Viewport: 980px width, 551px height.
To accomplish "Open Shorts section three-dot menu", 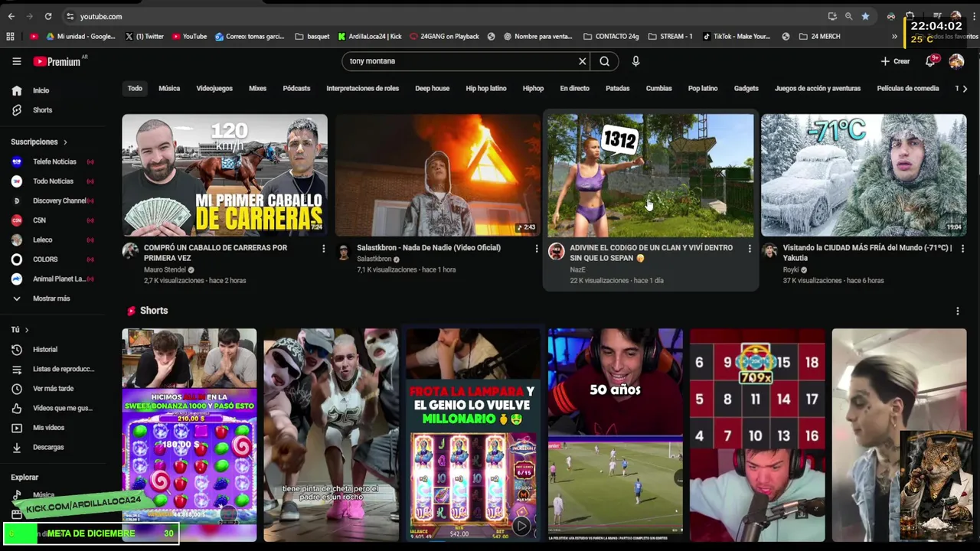I will [957, 311].
